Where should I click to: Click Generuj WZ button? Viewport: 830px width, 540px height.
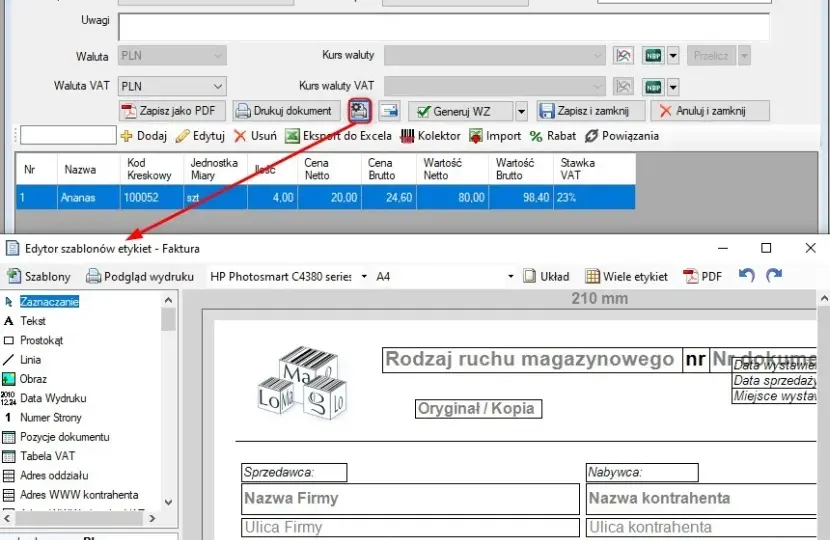tap(460, 111)
